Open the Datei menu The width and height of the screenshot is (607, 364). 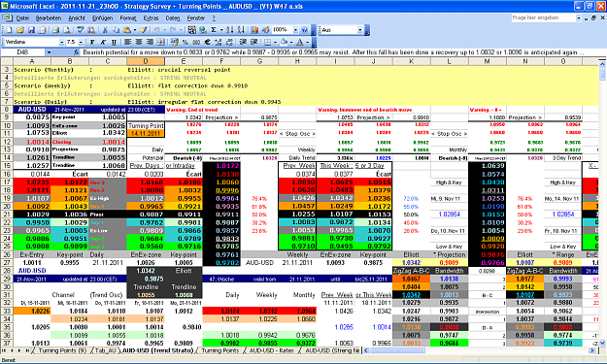23,17
